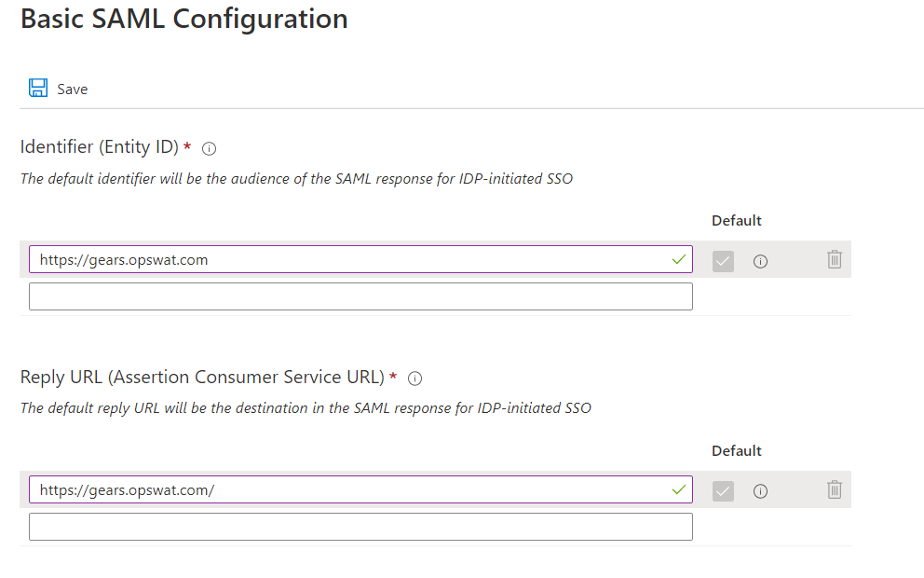Click the Save text button

click(x=72, y=89)
